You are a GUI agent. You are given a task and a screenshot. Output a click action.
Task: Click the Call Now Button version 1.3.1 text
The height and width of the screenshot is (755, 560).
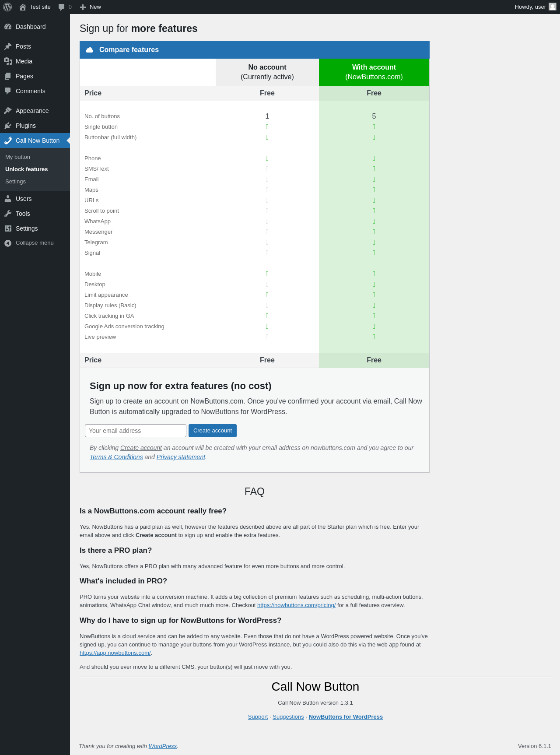point(315,703)
